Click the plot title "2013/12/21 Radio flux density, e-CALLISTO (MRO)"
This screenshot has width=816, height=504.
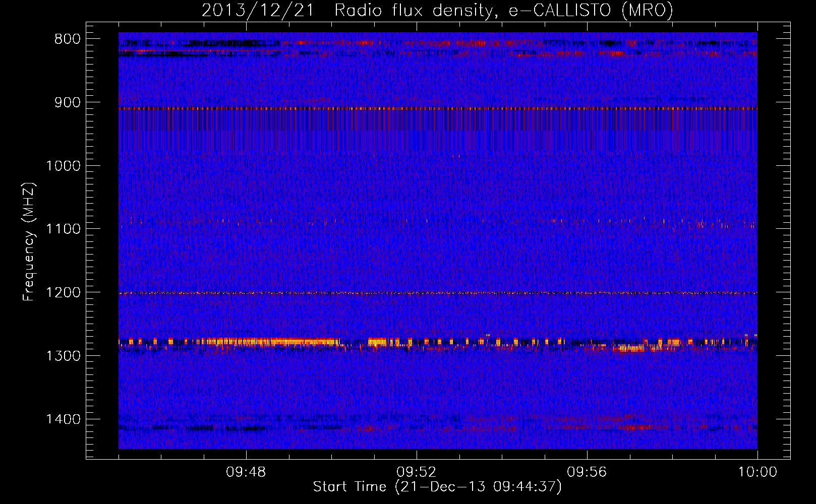coord(437,10)
